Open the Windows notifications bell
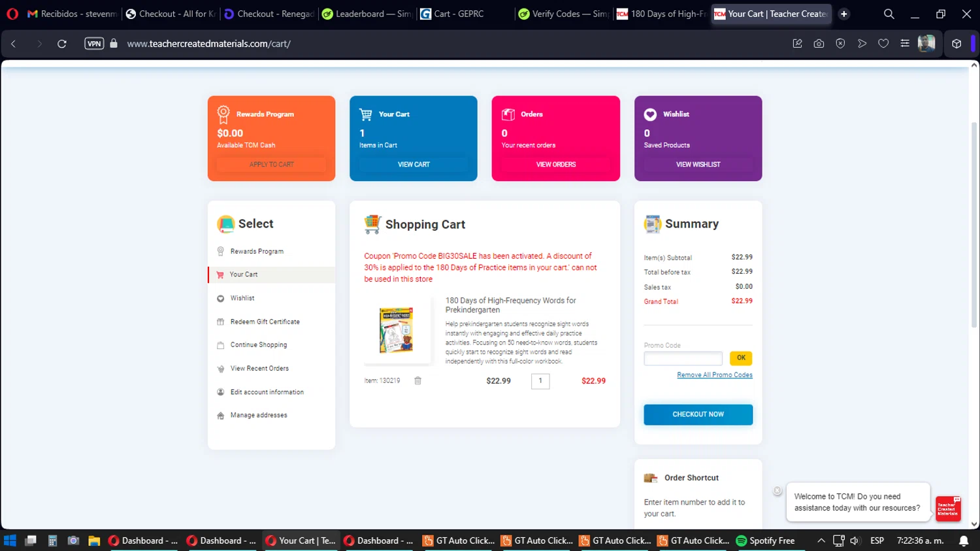 click(964, 541)
